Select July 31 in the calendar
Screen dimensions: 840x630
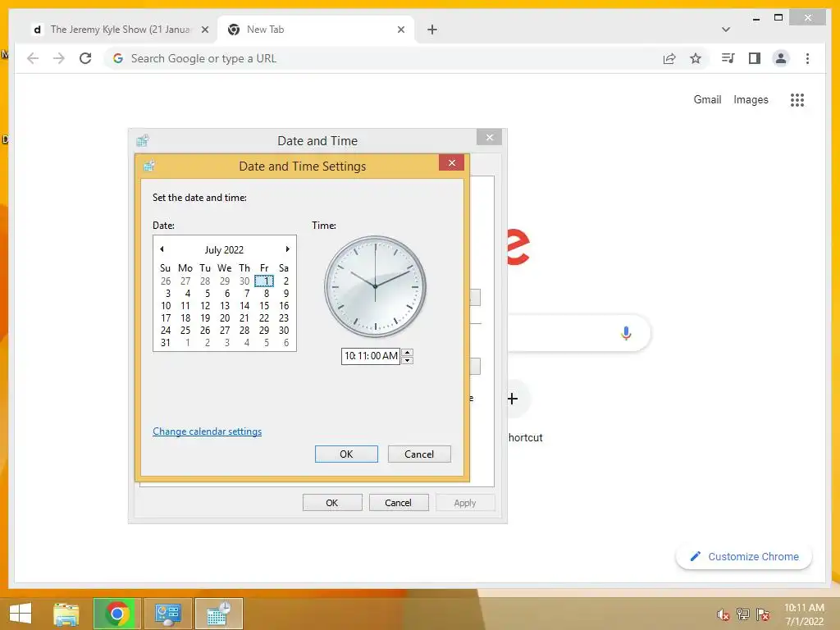pyautogui.click(x=166, y=342)
